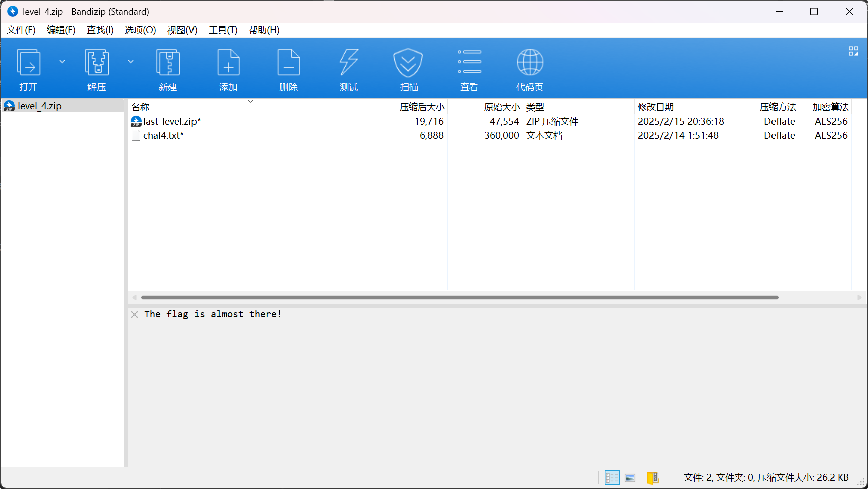The height and width of the screenshot is (489, 868).
Task: Click the 测试 (Test) lightning icon
Action: tap(349, 62)
